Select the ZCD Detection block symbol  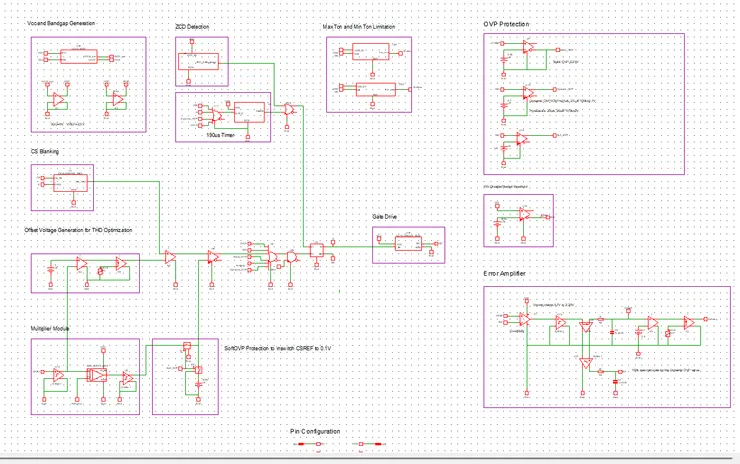click(x=198, y=62)
